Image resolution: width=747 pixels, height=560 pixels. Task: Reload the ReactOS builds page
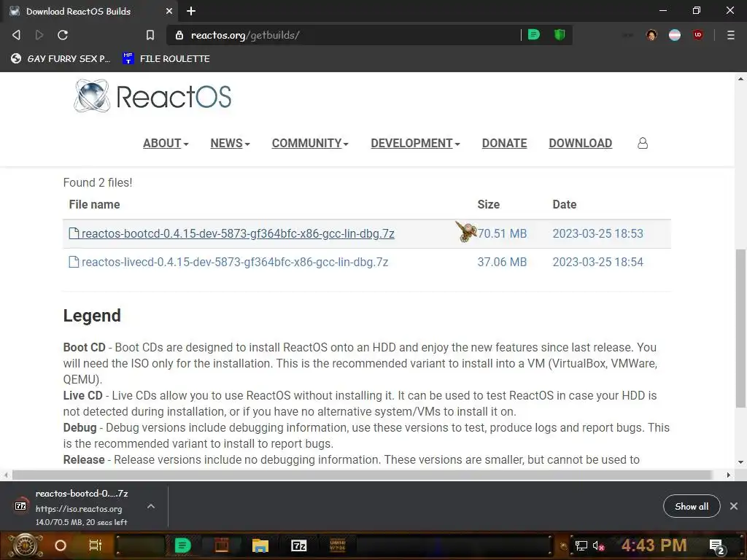point(63,35)
